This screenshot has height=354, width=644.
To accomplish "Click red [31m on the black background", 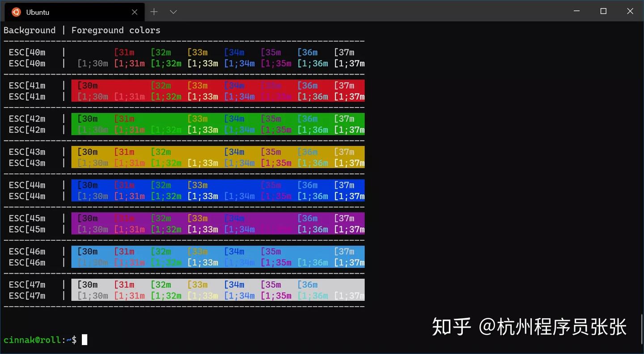I will tap(124, 52).
